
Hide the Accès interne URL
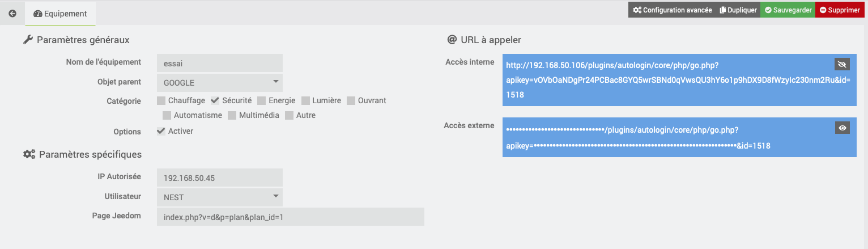coord(842,64)
